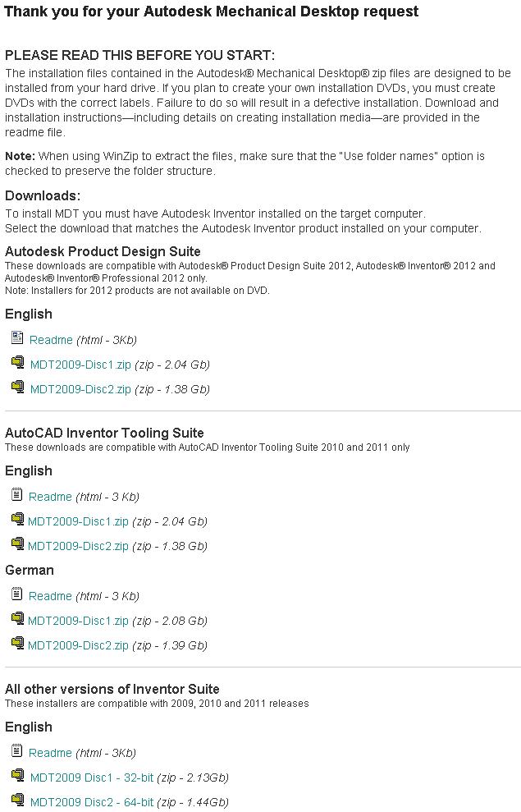The height and width of the screenshot is (812, 521).
Task: Download German MDT2009-Disc2.zip (1.39 Gb)
Action: click(x=78, y=646)
